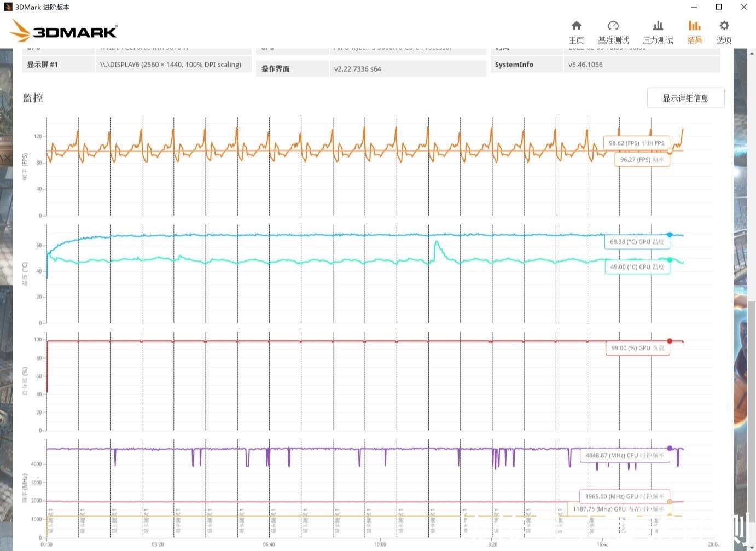The width and height of the screenshot is (756, 551).
Task: Minimize the 3DMark window
Action: pyautogui.click(x=694, y=7)
